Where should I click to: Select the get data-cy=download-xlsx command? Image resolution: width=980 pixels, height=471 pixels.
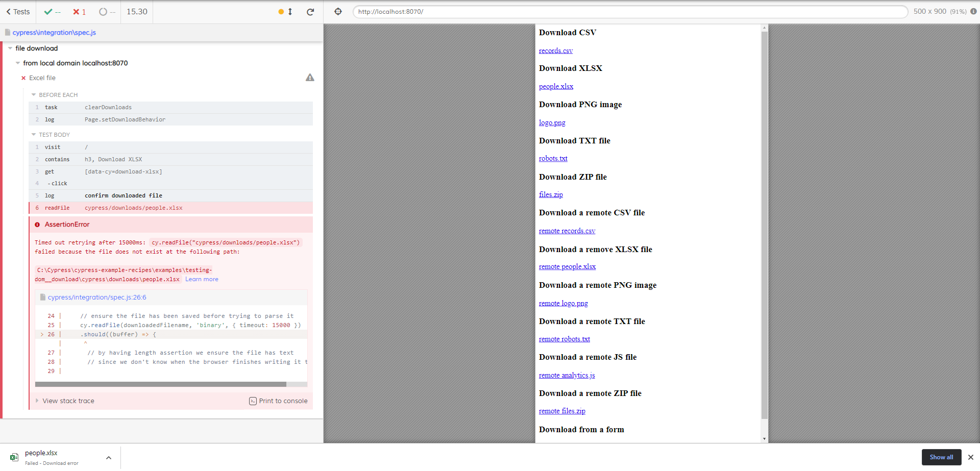coord(170,172)
